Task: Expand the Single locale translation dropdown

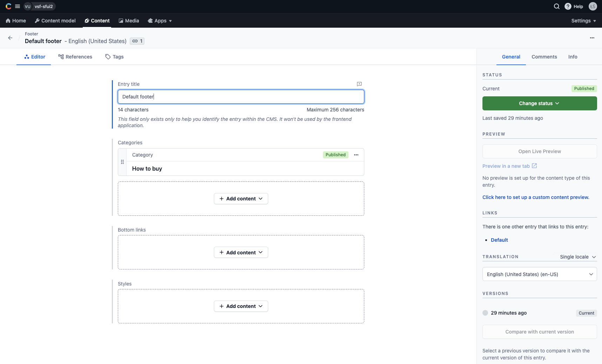Action: (x=577, y=256)
